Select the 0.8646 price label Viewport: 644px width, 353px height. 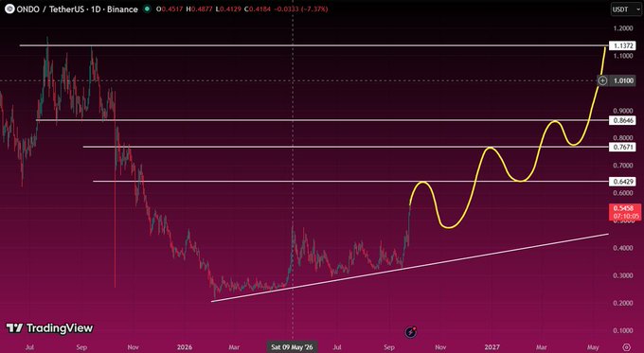click(x=622, y=120)
